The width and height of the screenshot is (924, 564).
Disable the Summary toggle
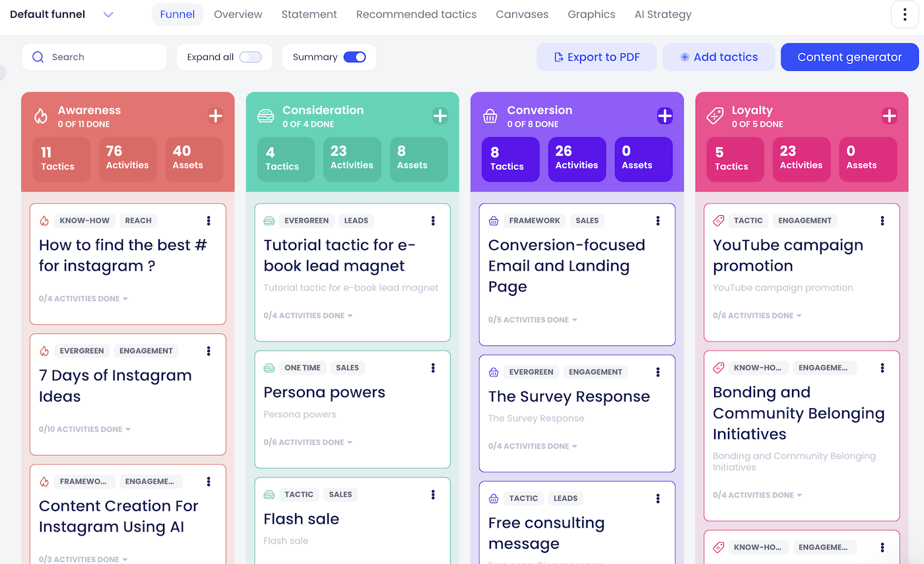click(x=355, y=57)
